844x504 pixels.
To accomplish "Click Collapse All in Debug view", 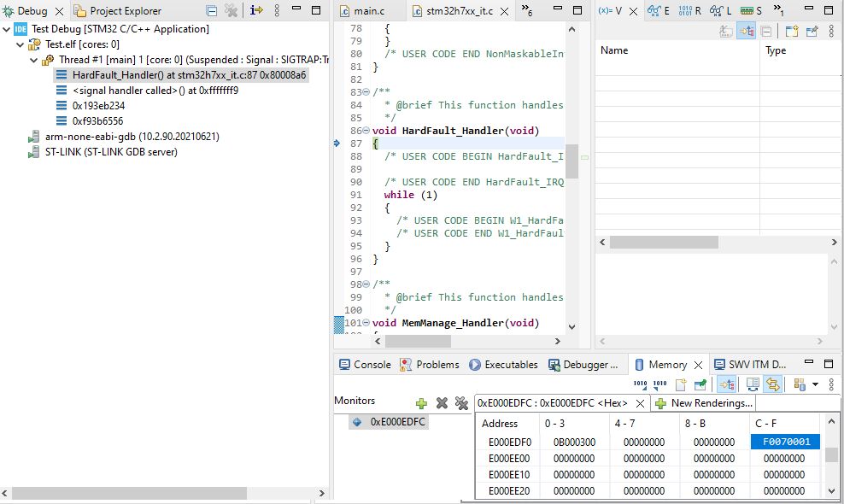I will 212,11.
